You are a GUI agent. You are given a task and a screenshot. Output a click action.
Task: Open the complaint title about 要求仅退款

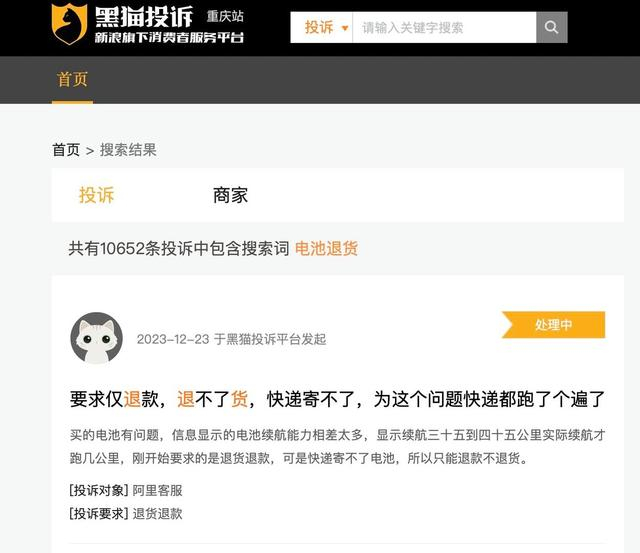(337, 399)
